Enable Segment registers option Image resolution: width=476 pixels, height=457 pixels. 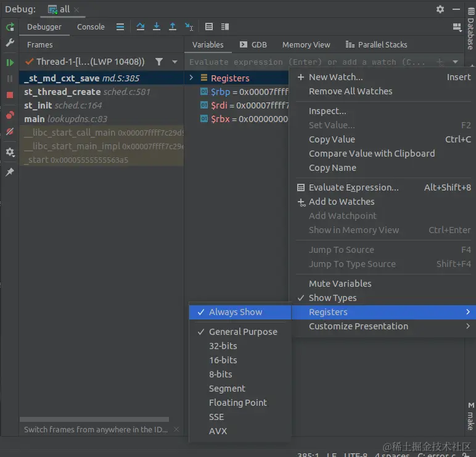point(240,389)
